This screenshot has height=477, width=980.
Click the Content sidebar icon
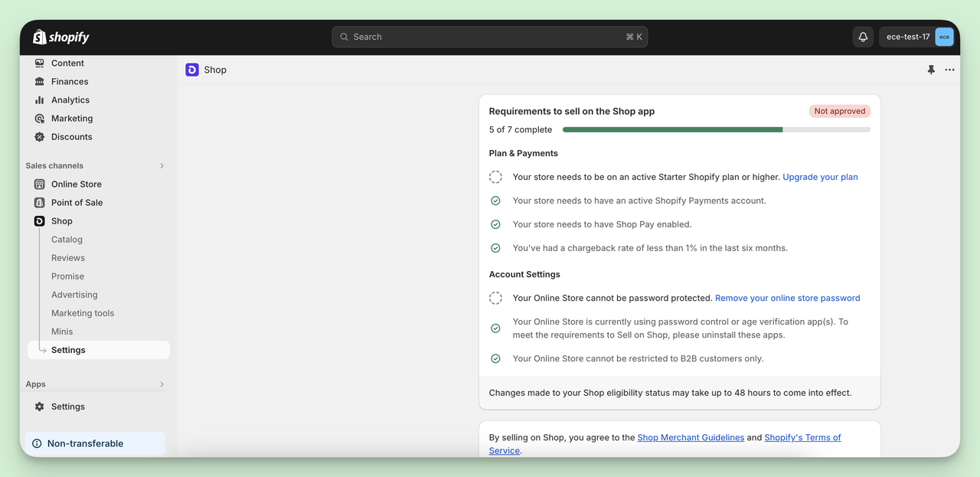[40, 63]
